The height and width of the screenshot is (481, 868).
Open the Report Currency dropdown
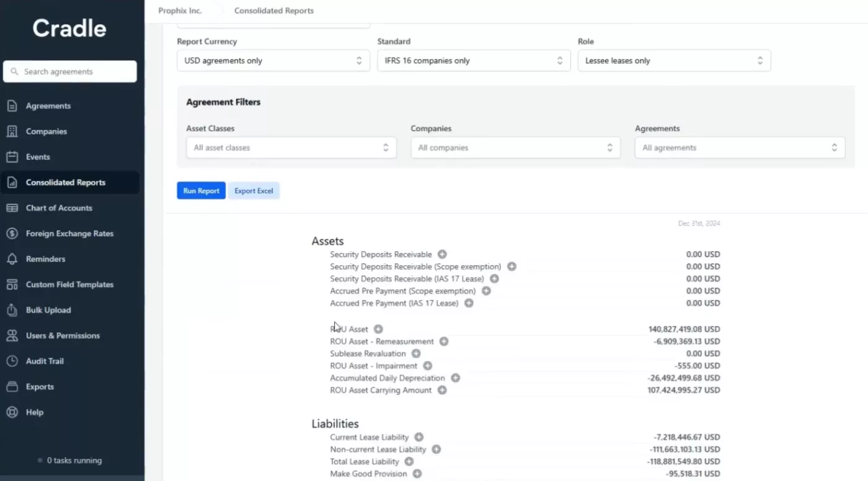click(x=273, y=60)
